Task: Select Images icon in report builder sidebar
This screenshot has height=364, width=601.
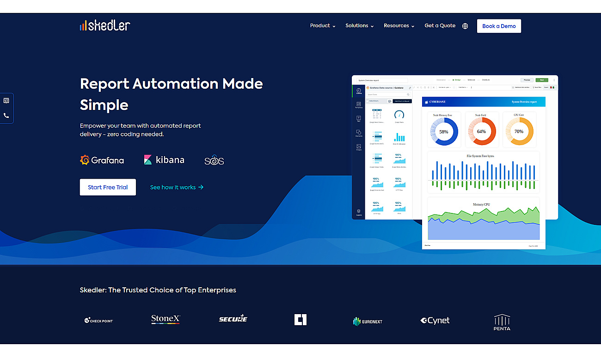Action: 359,147
